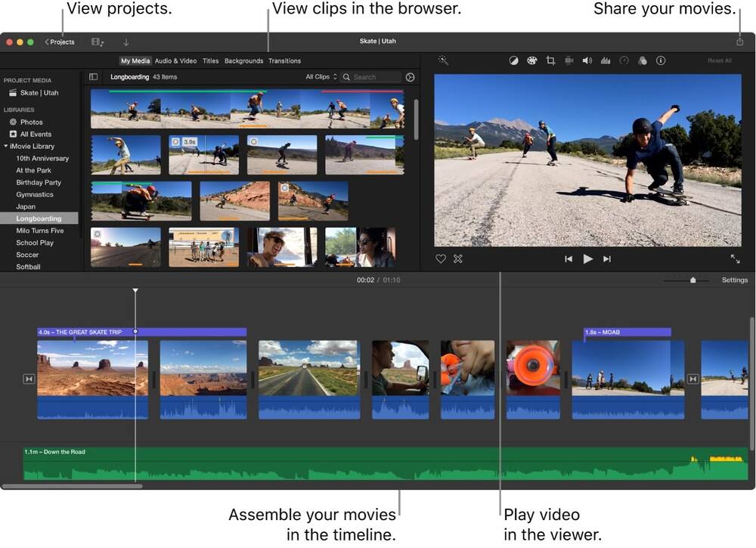Select the Color Correction palette tool
Screen dimensions: 756x548
click(x=530, y=60)
